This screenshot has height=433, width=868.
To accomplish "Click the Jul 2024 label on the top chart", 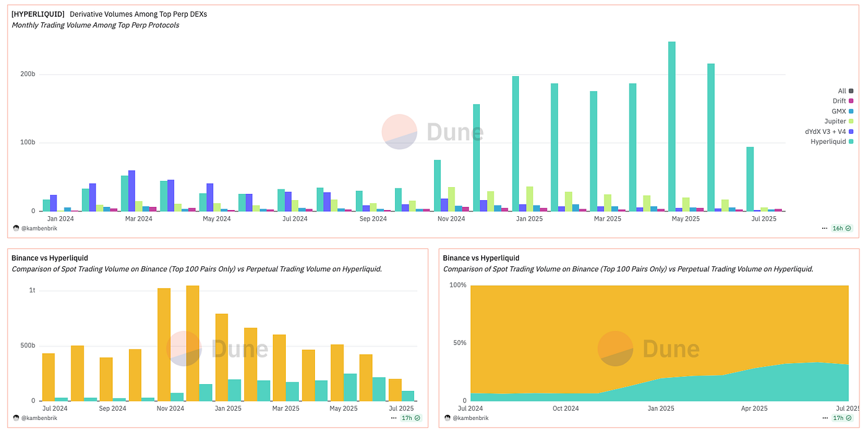I will pos(295,219).
